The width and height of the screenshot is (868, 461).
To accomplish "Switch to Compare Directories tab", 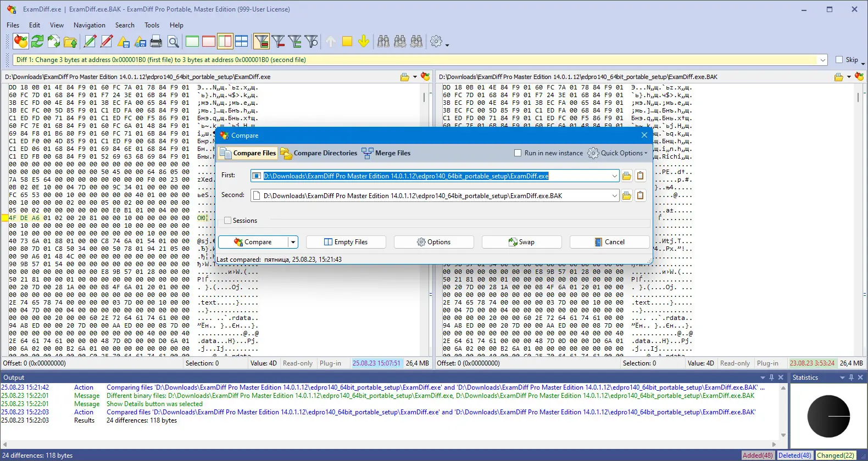I will (x=319, y=153).
